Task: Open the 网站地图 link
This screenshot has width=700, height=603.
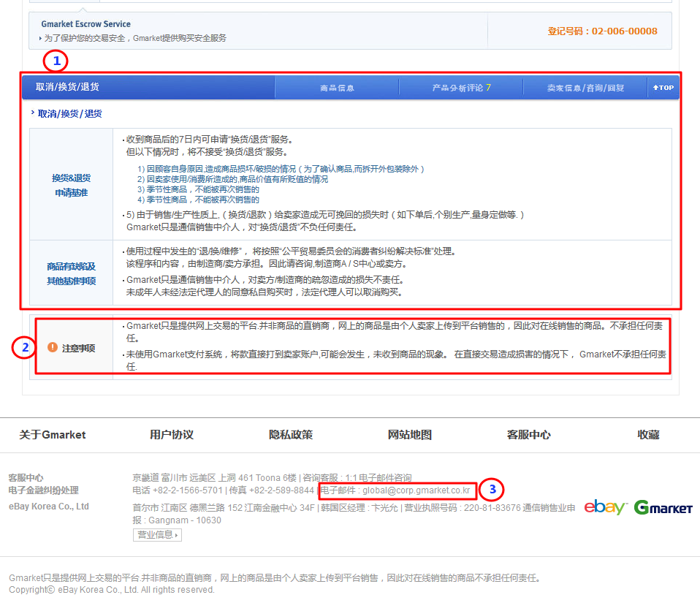Action: (409, 435)
